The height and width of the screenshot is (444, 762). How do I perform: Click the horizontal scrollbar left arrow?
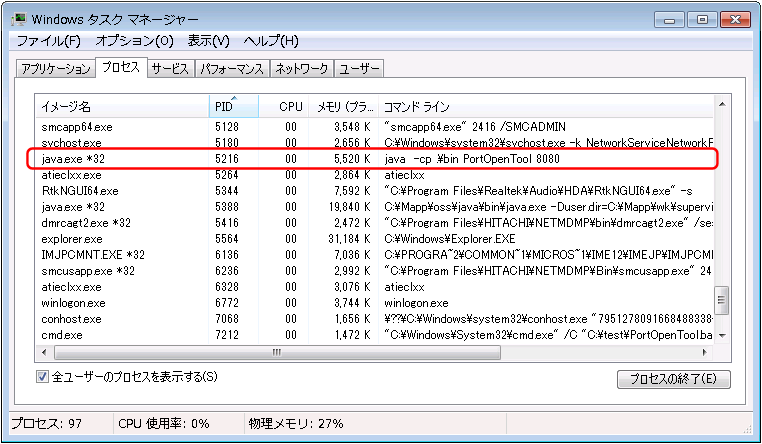point(44,352)
